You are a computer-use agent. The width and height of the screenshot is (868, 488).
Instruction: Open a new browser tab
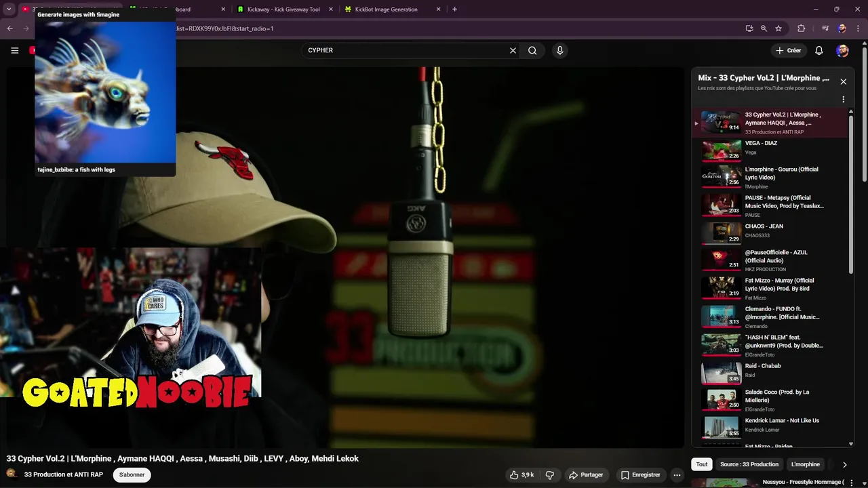tap(454, 9)
